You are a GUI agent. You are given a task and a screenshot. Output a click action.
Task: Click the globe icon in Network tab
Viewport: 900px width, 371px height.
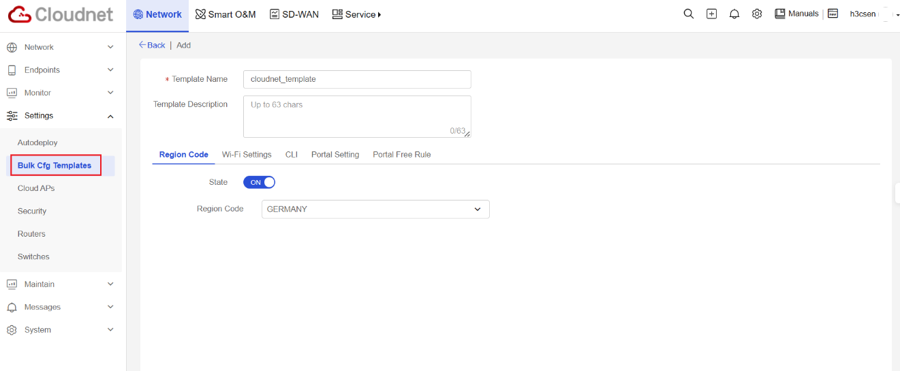(138, 15)
